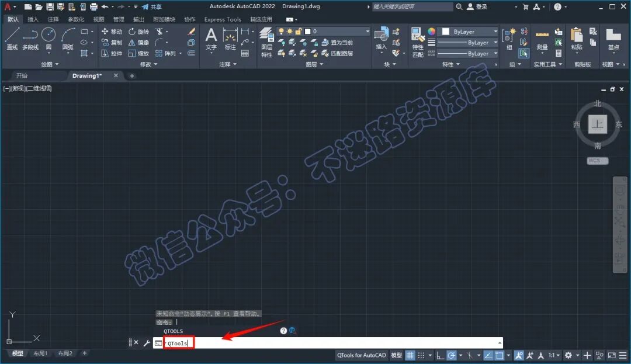Open the quick calculator icon
This screenshot has height=364, width=631.
(558, 53)
